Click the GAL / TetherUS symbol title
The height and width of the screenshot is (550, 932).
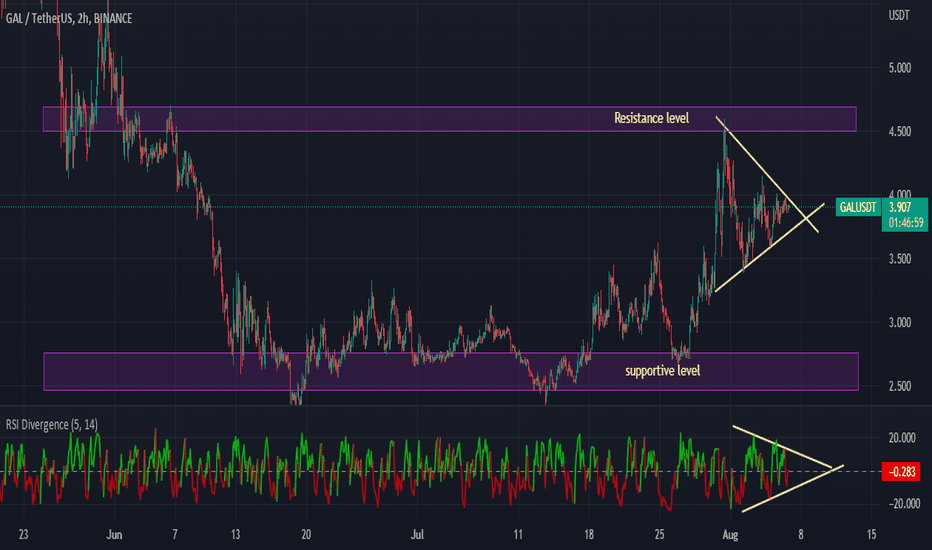(x=69, y=18)
